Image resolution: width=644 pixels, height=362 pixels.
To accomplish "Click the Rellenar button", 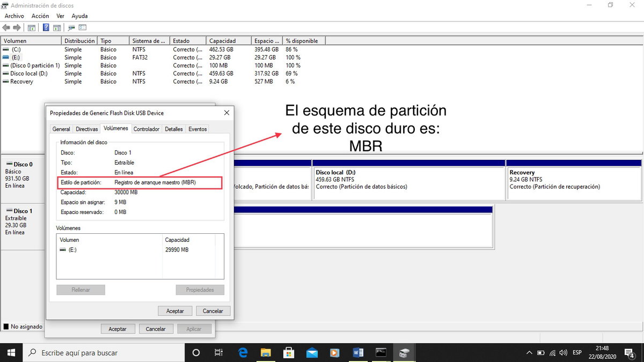I will click(x=80, y=290).
